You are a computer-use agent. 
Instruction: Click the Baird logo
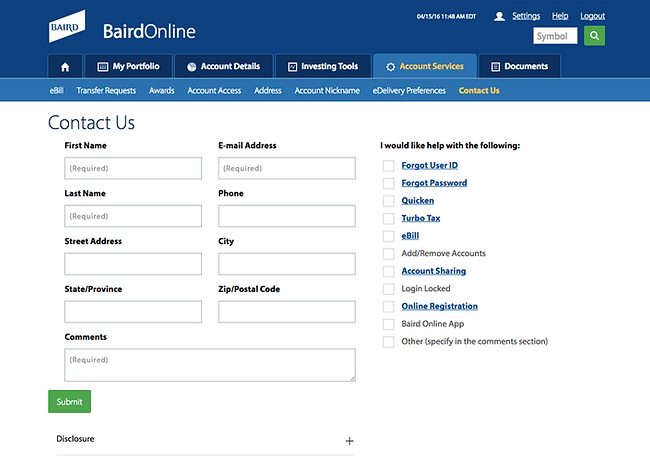(x=67, y=26)
